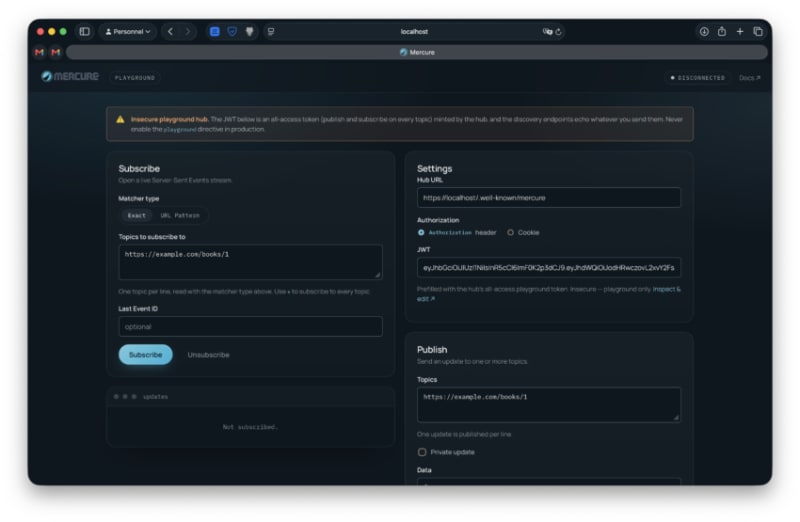This screenshot has width=800, height=522.
Task: Click the Unsubscribe button
Action: [x=208, y=355]
